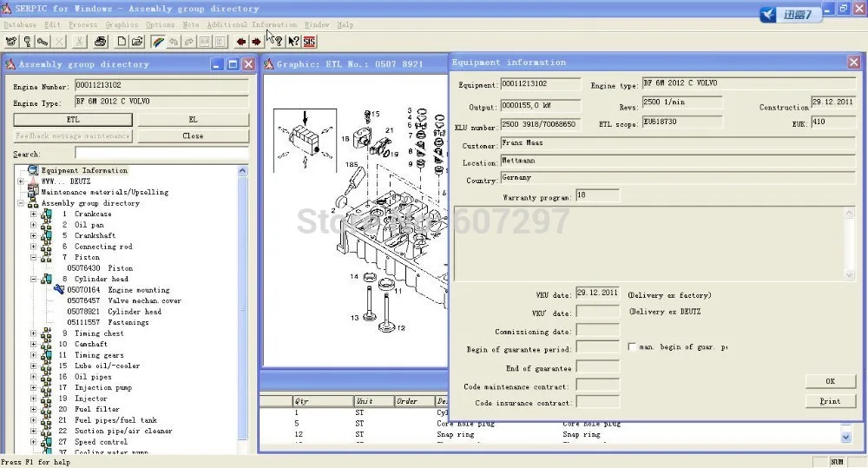
Task: Click the red right arrow toolbar icon
Action: [256, 42]
